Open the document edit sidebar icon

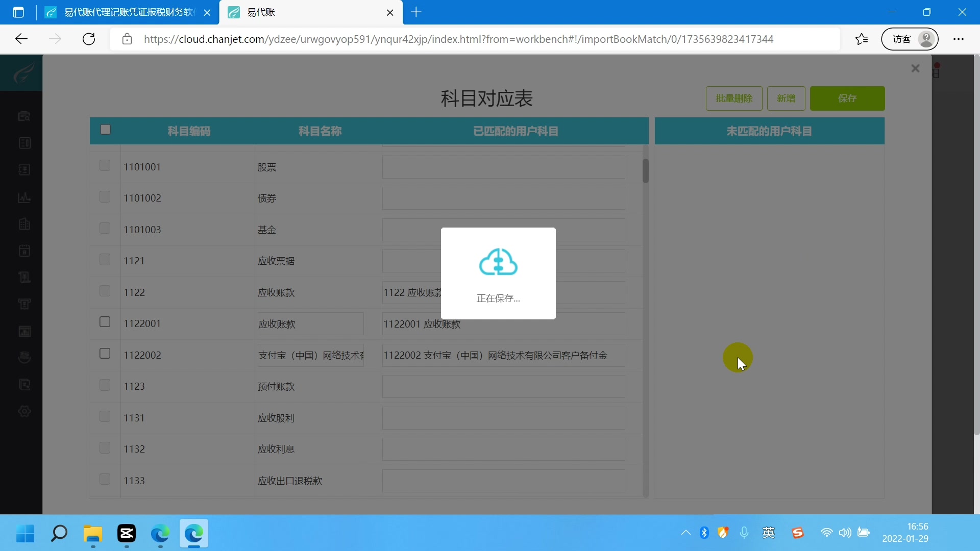[x=24, y=385]
